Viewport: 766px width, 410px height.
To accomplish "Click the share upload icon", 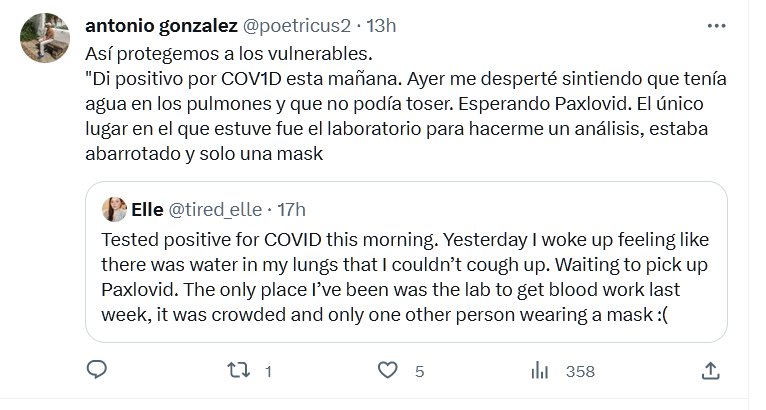I will click(x=711, y=371).
